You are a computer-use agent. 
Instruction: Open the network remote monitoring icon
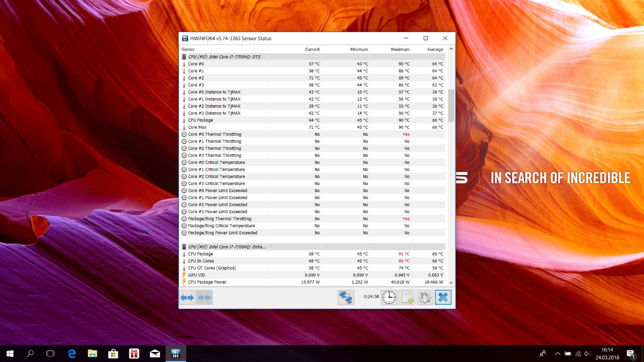coord(346,297)
